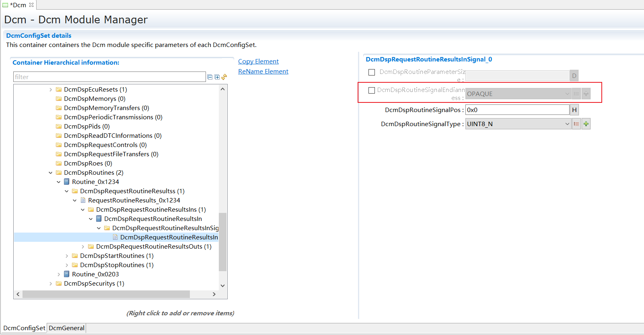Expand the DcmDspEcuResets folder
This screenshot has height=335, width=644.
click(x=51, y=90)
